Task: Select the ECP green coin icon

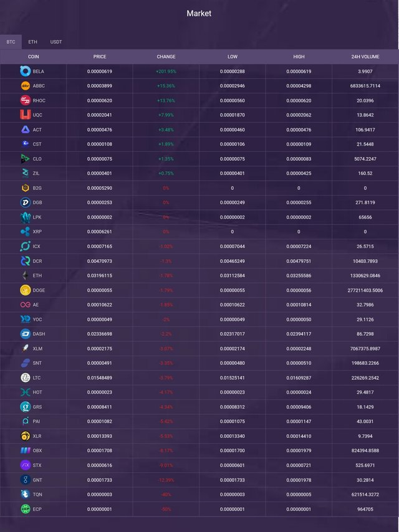Action: 26,509
